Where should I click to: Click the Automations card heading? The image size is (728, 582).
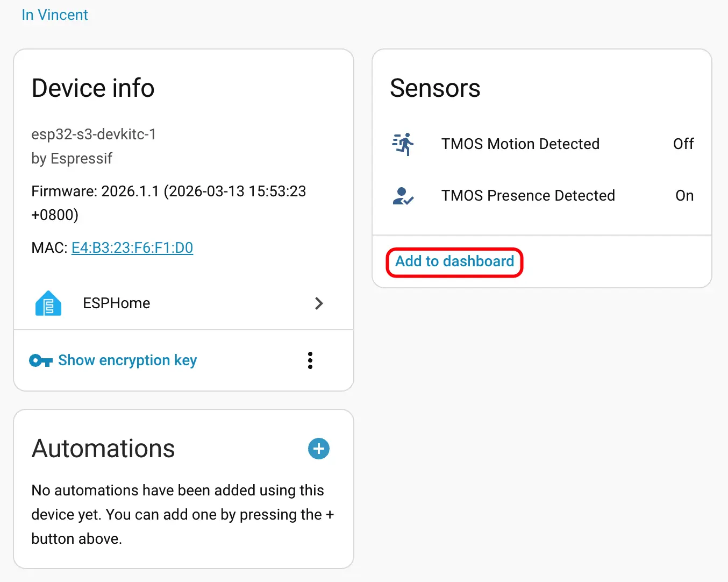coord(103,449)
